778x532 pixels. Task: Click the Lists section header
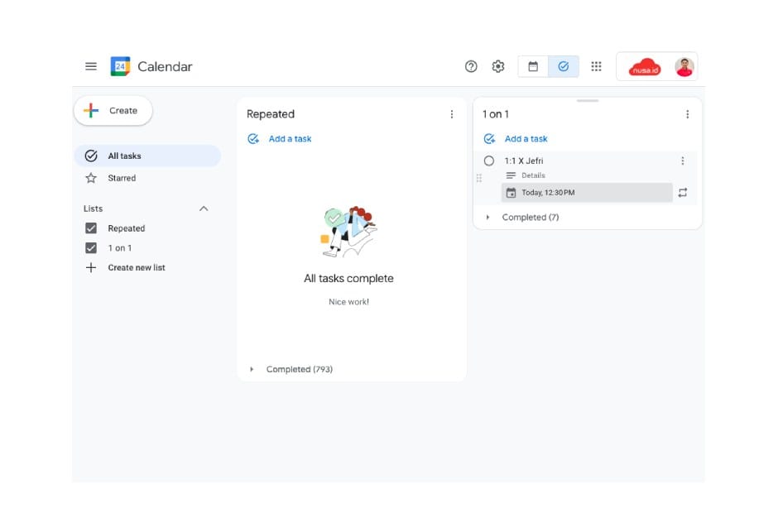(x=94, y=208)
